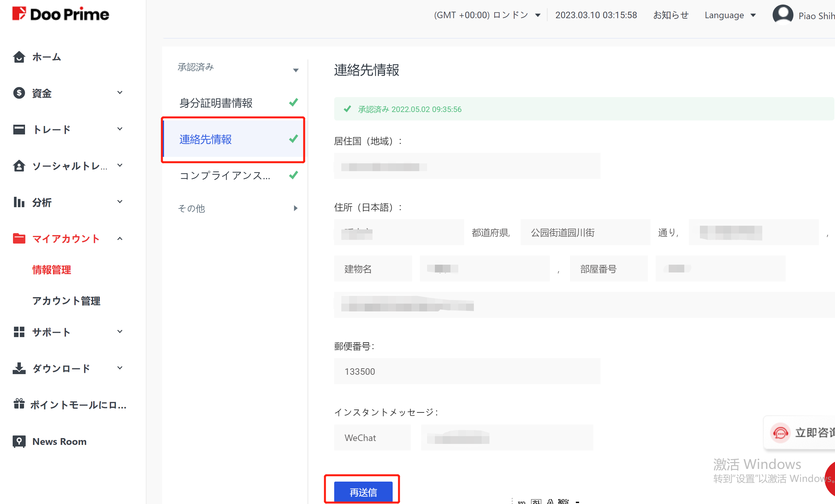Click the WeChat ID input field

point(507,437)
